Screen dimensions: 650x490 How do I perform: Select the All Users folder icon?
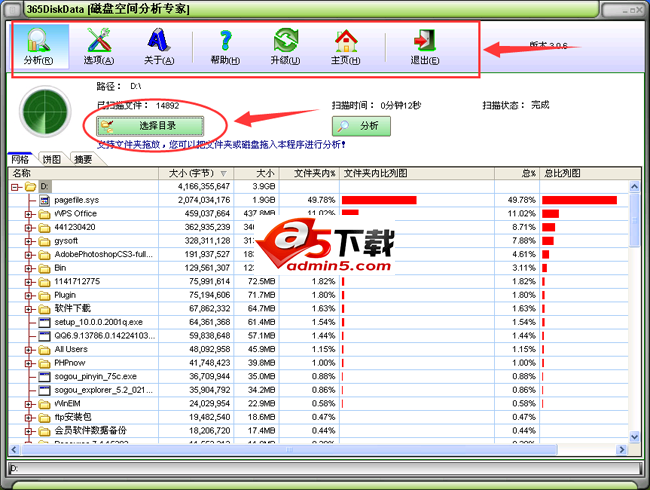(x=44, y=350)
